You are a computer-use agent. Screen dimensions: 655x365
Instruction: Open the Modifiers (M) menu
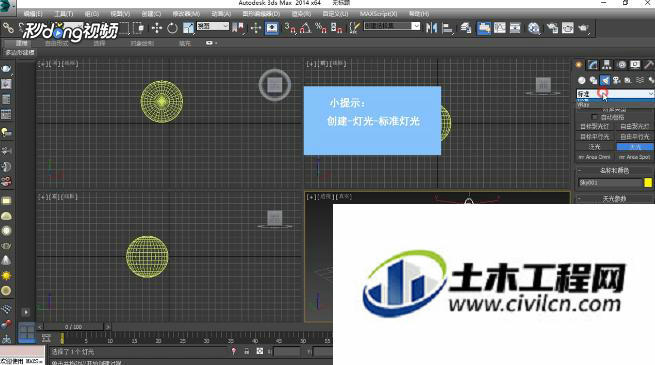(186, 14)
